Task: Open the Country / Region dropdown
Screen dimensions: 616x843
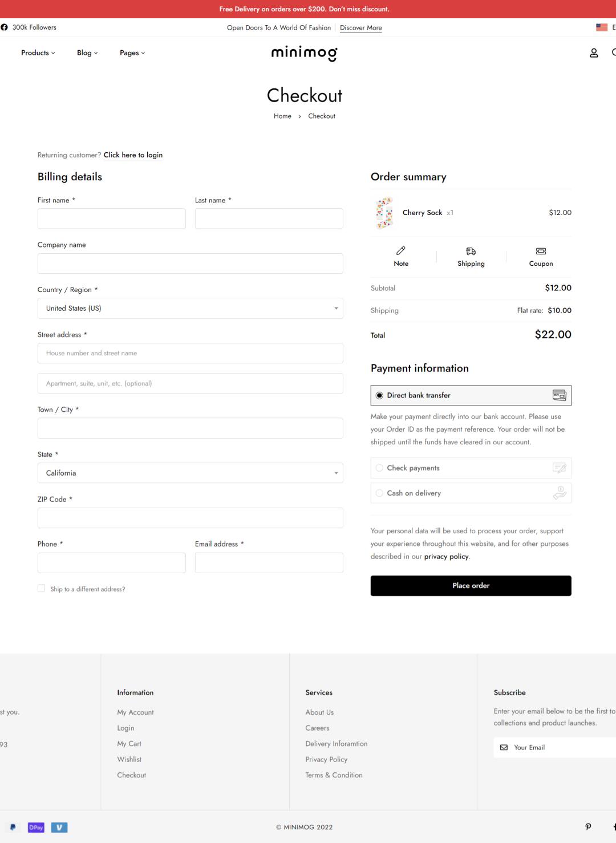Action: click(x=191, y=308)
